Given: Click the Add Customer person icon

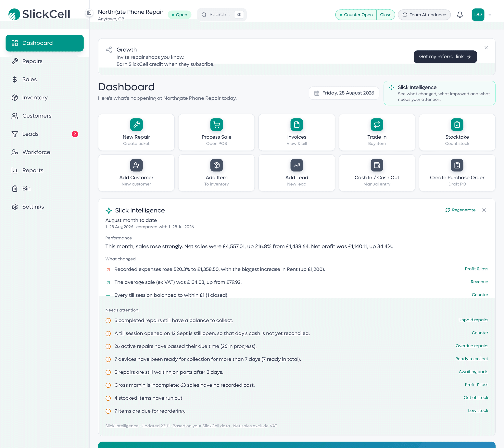Looking at the screenshot, I should pyautogui.click(x=136, y=165).
